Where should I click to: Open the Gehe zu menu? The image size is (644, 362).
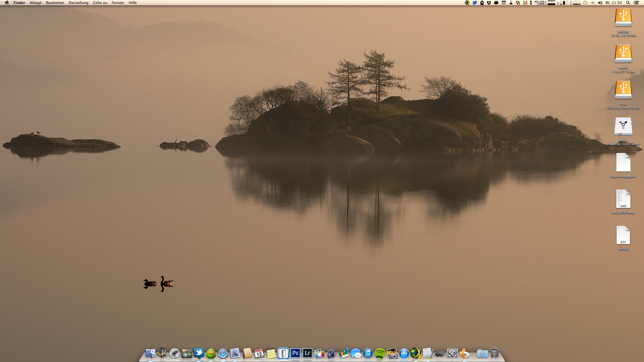(x=100, y=3)
